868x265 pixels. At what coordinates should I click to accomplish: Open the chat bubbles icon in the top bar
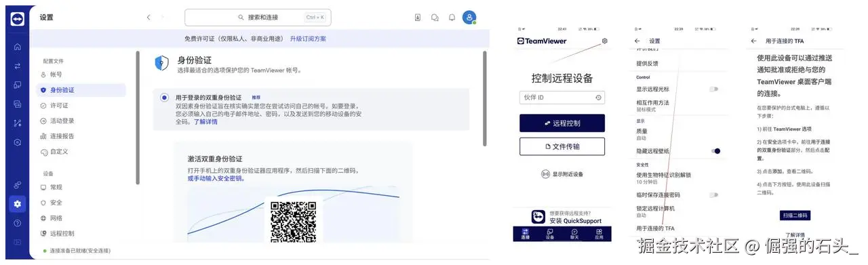tap(435, 18)
